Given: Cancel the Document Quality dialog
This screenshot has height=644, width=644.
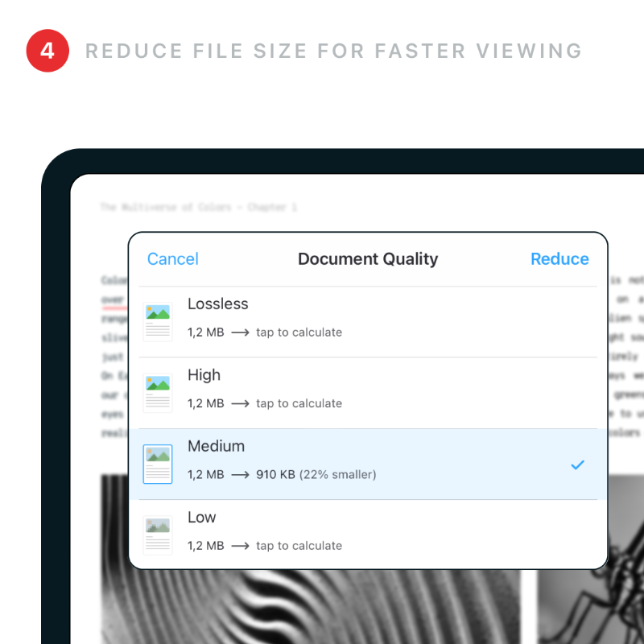Looking at the screenshot, I should tap(172, 259).
